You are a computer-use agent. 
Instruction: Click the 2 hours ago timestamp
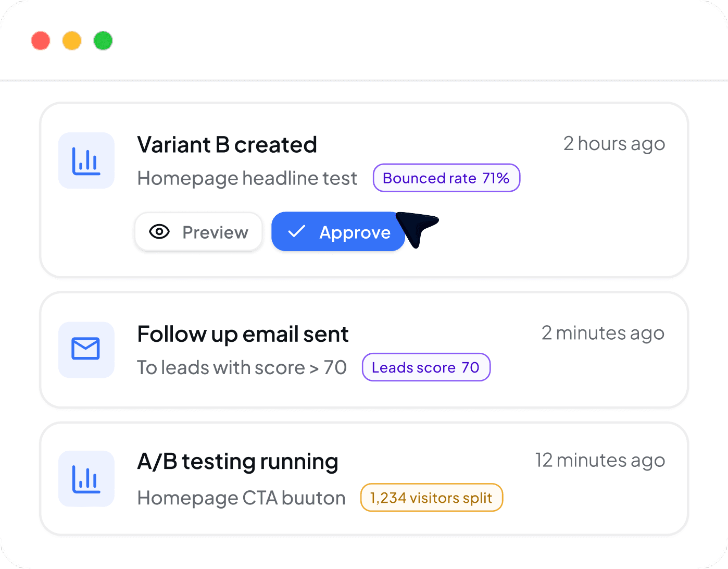tap(614, 144)
